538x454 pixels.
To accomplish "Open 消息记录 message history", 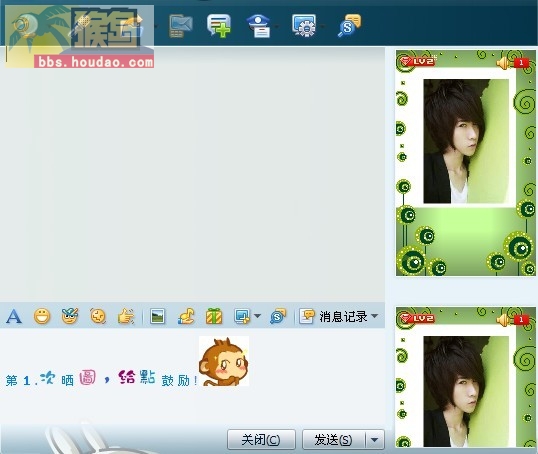I will (x=334, y=316).
